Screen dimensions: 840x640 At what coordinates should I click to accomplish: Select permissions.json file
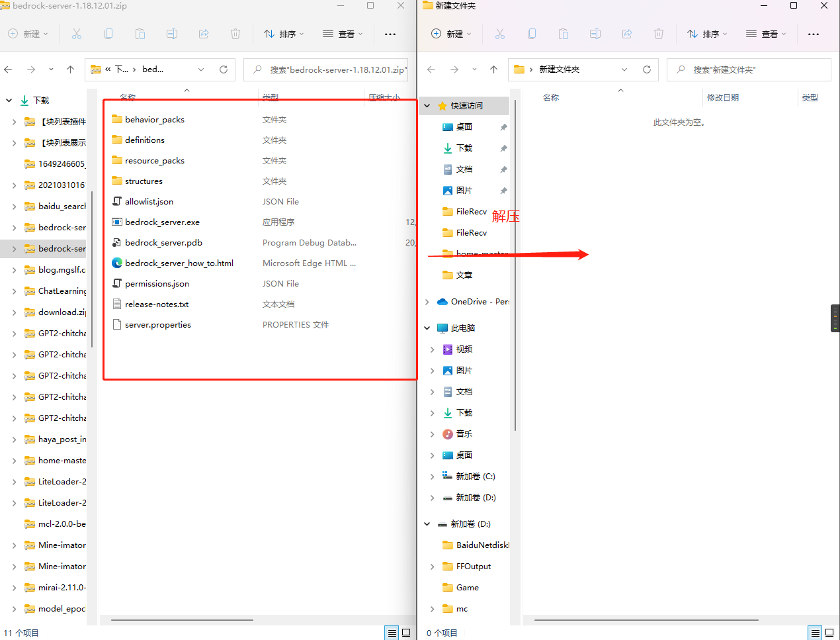pyautogui.click(x=157, y=284)
